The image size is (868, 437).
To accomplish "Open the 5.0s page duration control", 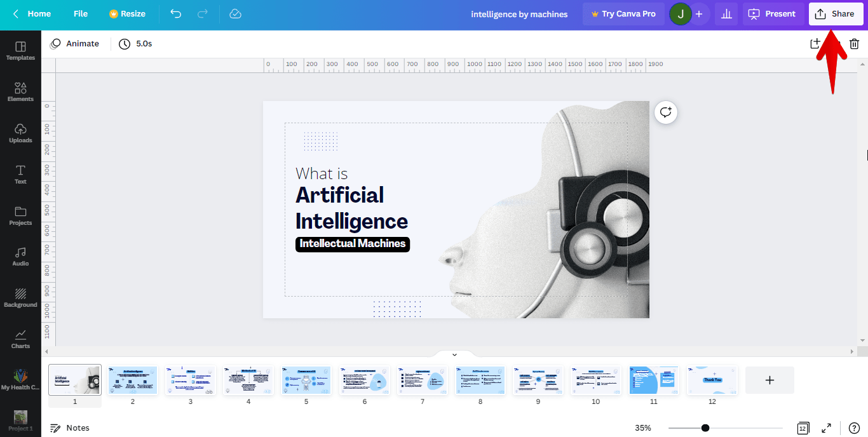I will tap(135, 43).
